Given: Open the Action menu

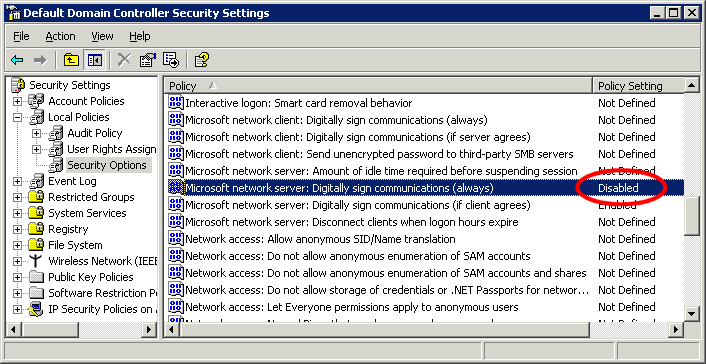Looking at the screenshot, I should [x=60, y=36].
